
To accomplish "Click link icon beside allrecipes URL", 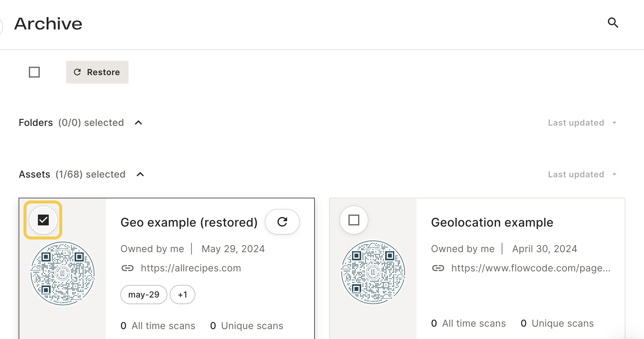I will [x=128, y=268].
